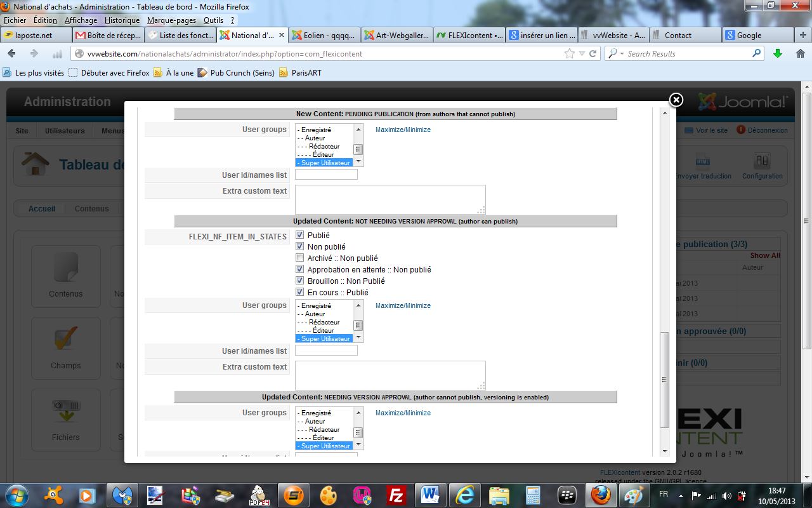Click the magnifier icon in the search box
Viewport: 812px width, 508px height.
(756, 53)
